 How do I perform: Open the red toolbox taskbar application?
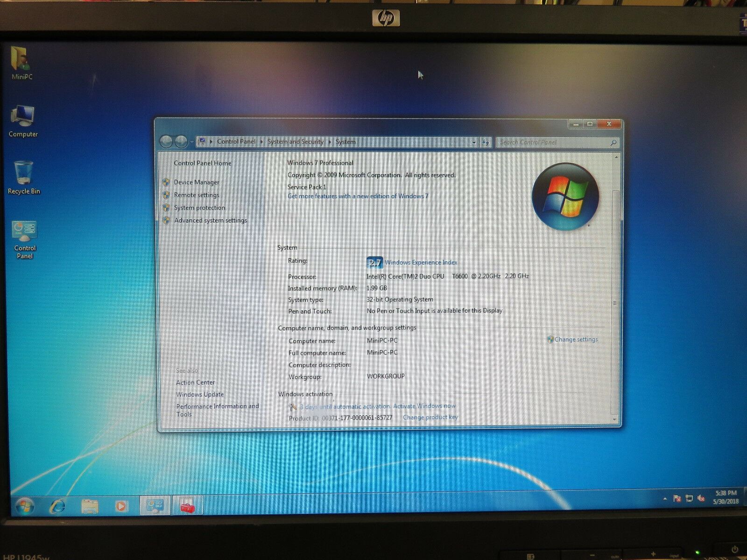tap(188, 506)
